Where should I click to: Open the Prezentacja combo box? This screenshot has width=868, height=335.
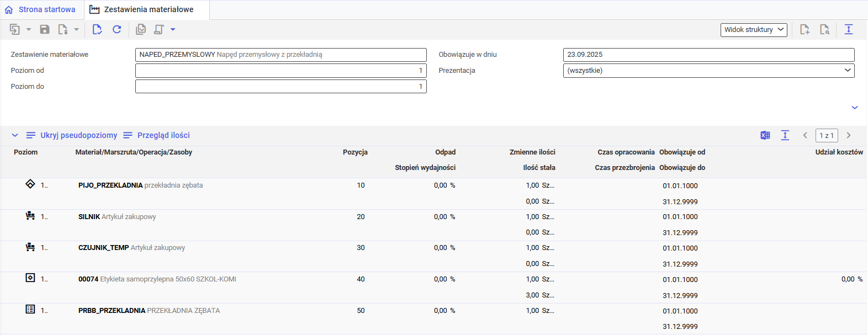[x=708, y=71]
